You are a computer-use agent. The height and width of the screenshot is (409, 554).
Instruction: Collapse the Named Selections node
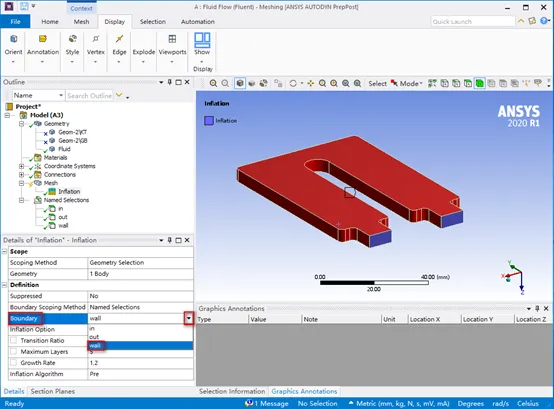point(22,200)
